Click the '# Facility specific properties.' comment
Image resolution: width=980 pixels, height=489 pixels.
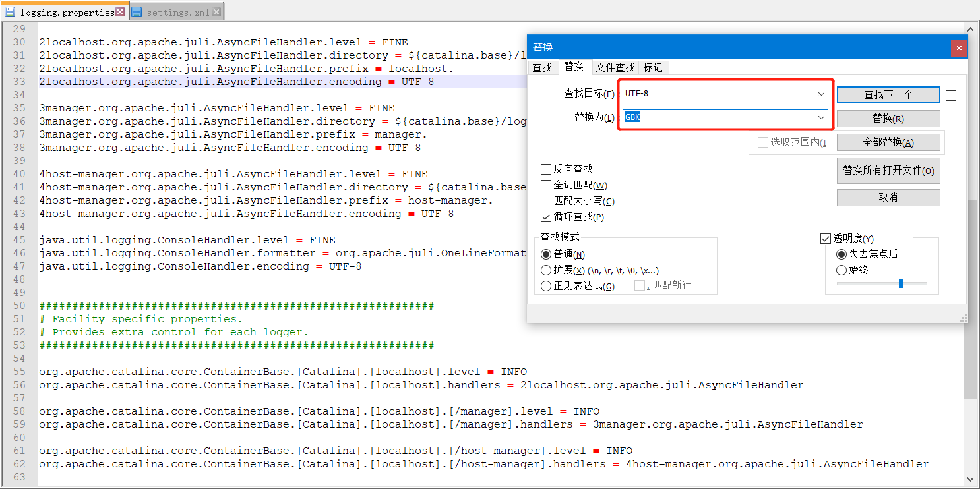point(140,319)
